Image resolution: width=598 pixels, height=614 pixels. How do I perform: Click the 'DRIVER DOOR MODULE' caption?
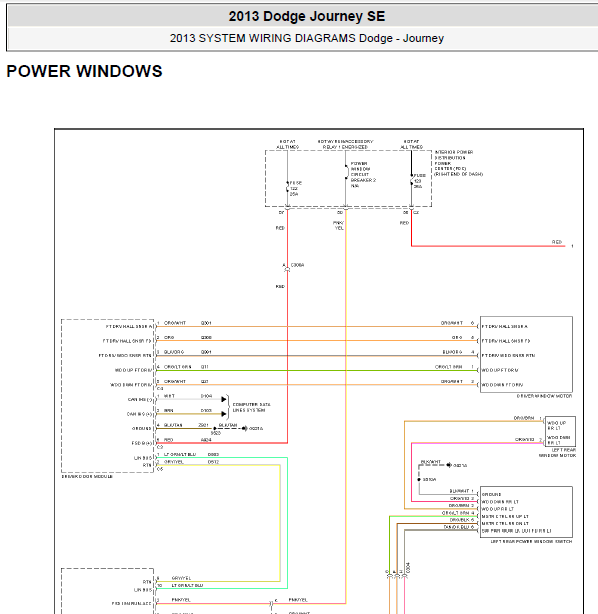tap(87, 477)
